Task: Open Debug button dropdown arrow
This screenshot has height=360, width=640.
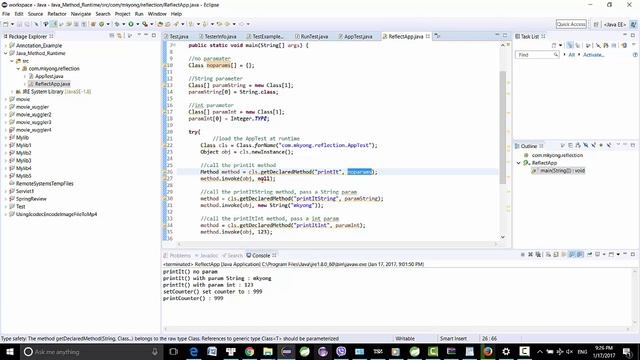Action: tap(124, 24)
